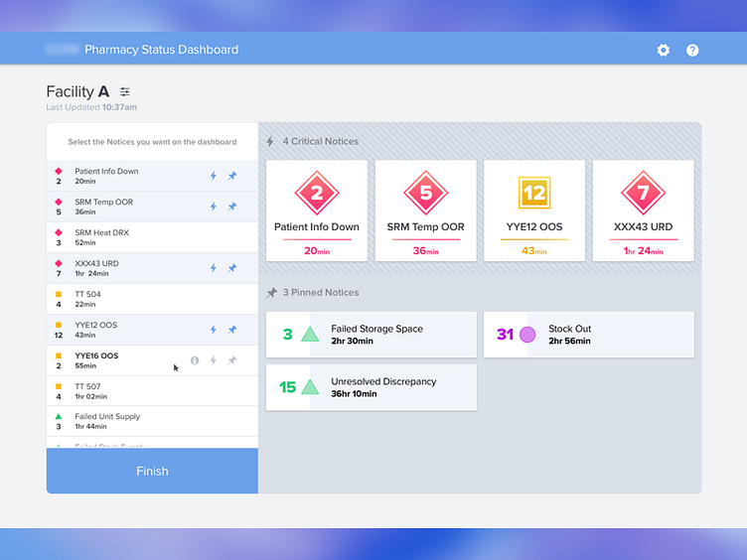This screenshot has height=560, width=747.
Task: Click the Last Updated 10:37am text
Action: pyautogui.click(x=91, y=107)
